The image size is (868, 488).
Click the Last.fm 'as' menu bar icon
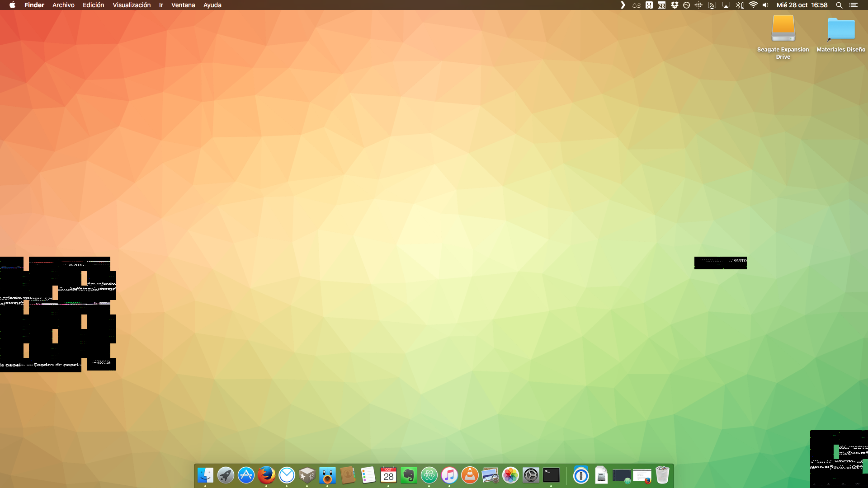636,5
